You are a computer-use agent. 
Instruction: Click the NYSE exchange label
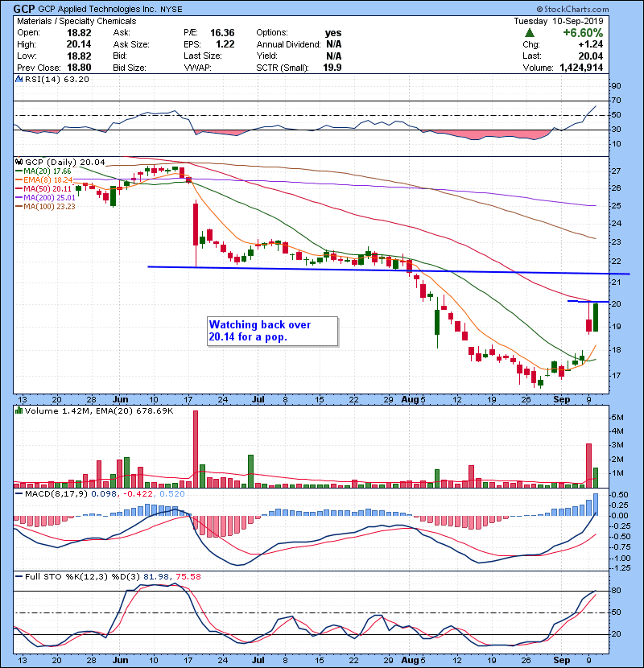pos(171,9)
